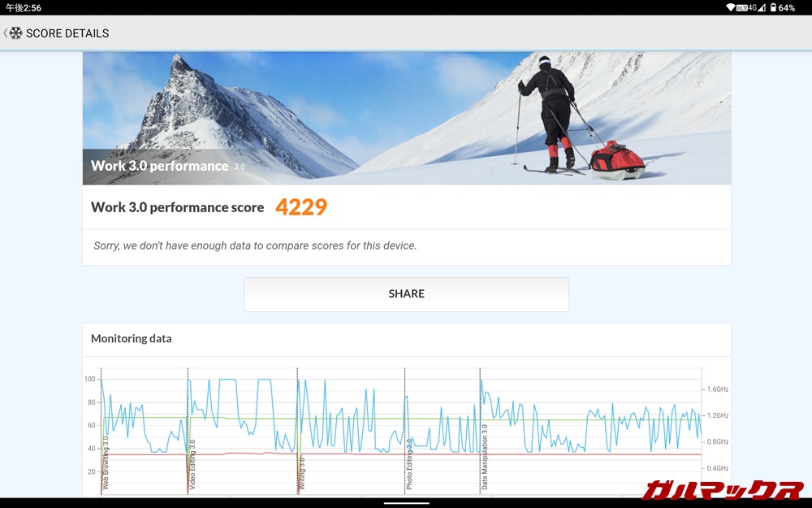
Task: Tap the VoLTE indicator icon
Action: click(x=741, y=8)
